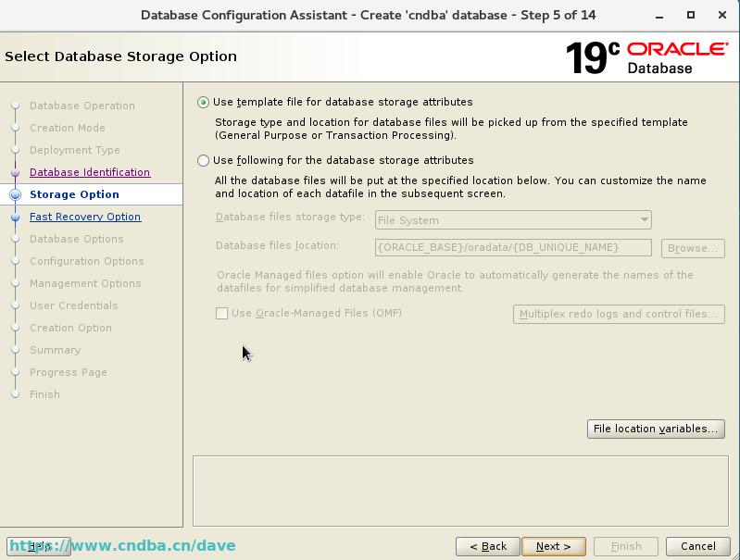
Task: Click the Database Identification step bullet icon
Action: point(15,173)
